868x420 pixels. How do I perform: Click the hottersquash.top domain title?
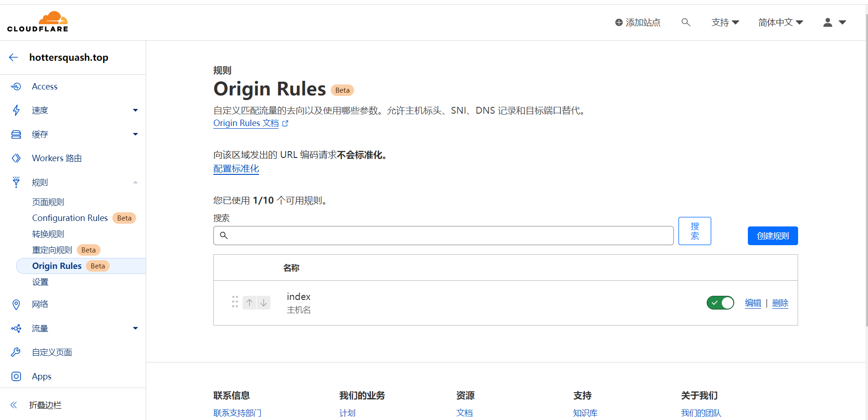coord(69,57)
